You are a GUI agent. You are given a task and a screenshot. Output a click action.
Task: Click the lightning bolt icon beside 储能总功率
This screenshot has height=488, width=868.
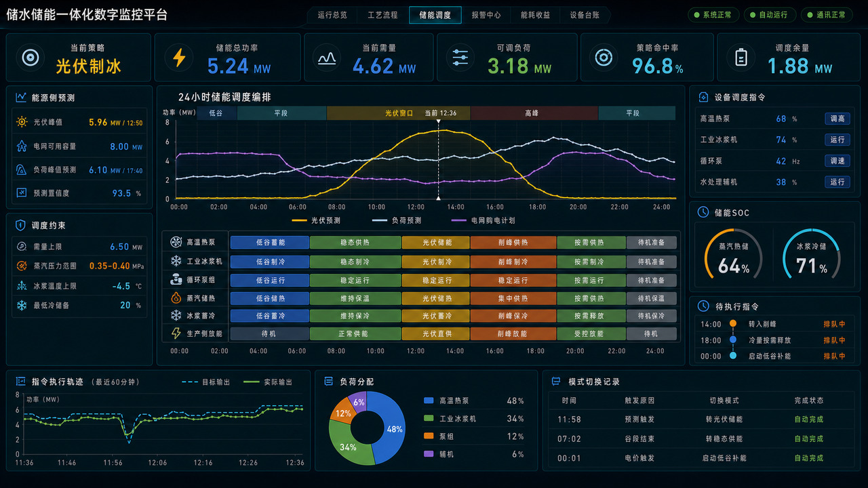179,58
